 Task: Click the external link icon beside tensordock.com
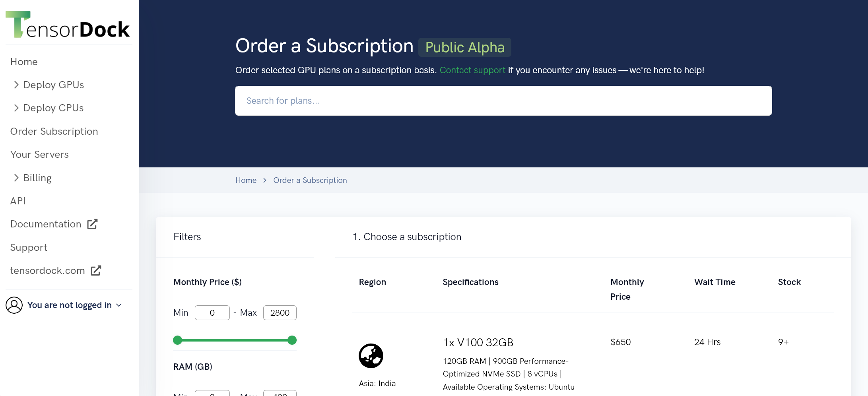pyautogui.click(x=96, y=271)
